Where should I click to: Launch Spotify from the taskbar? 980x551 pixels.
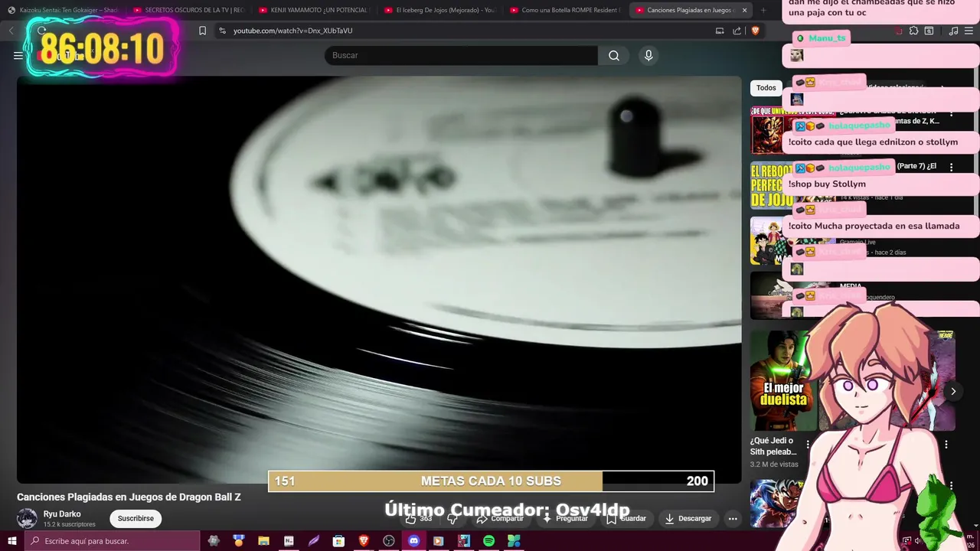point(488,541)
